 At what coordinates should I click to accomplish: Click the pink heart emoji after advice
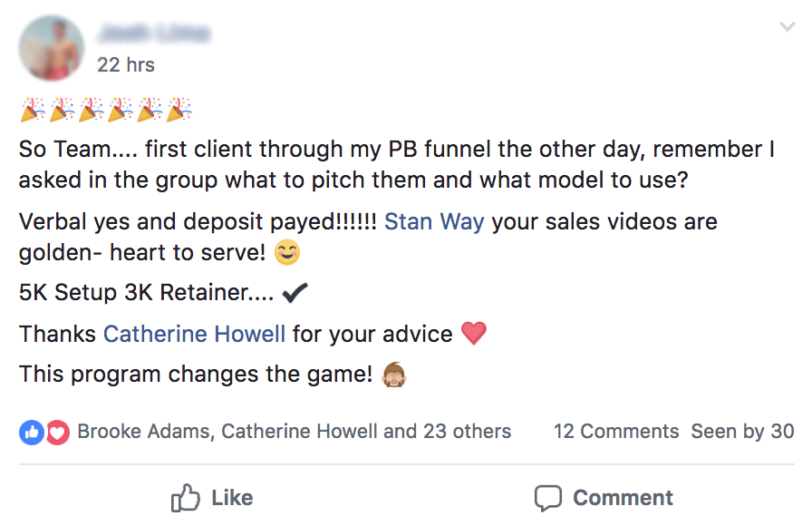point(474,334)
